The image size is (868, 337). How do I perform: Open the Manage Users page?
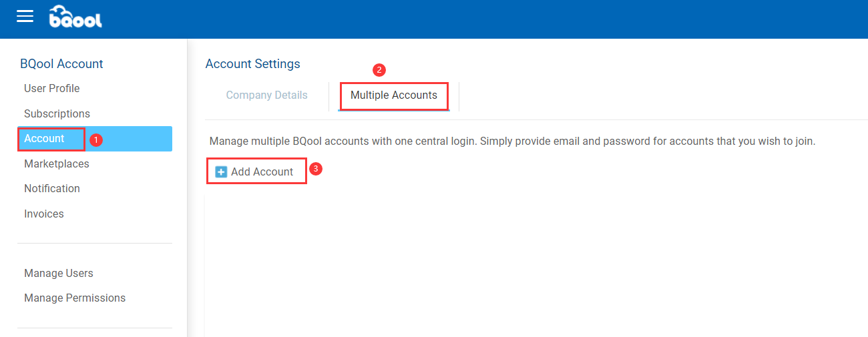[x=59, y=274]
